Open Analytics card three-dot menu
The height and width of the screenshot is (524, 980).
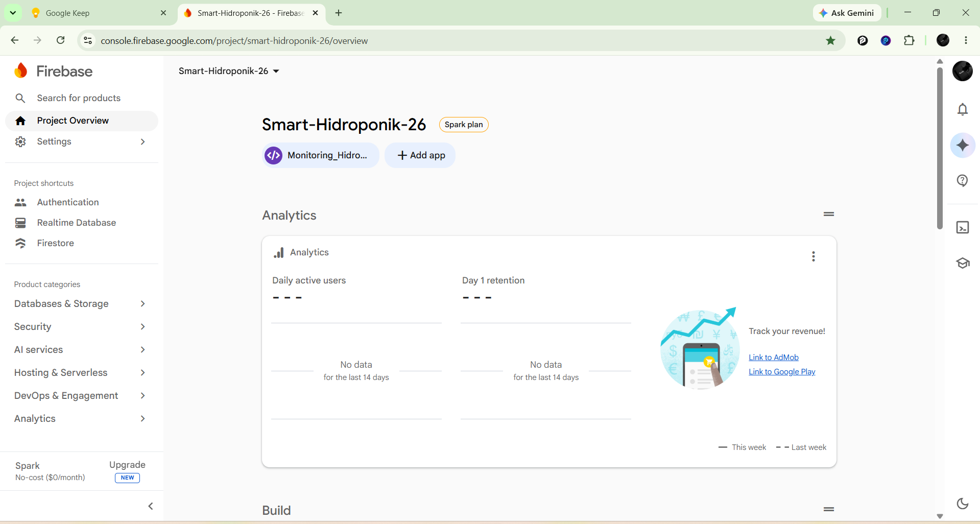coord(814,256)
